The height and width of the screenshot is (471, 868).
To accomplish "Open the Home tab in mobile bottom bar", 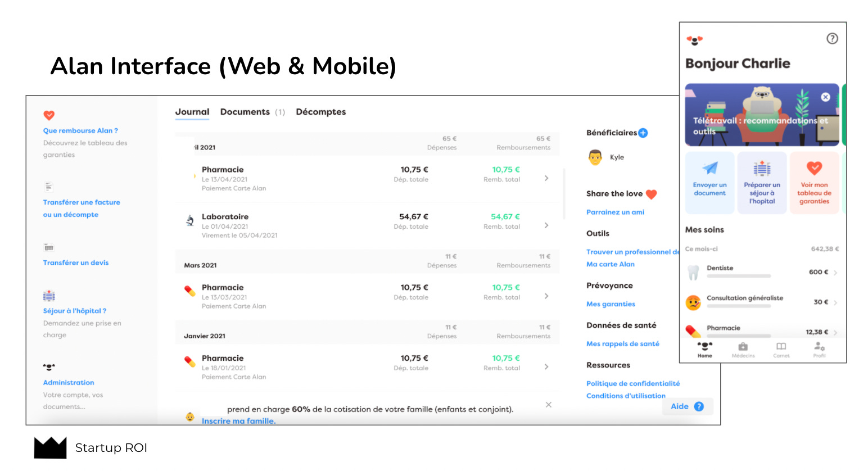I will pos(705,350).
